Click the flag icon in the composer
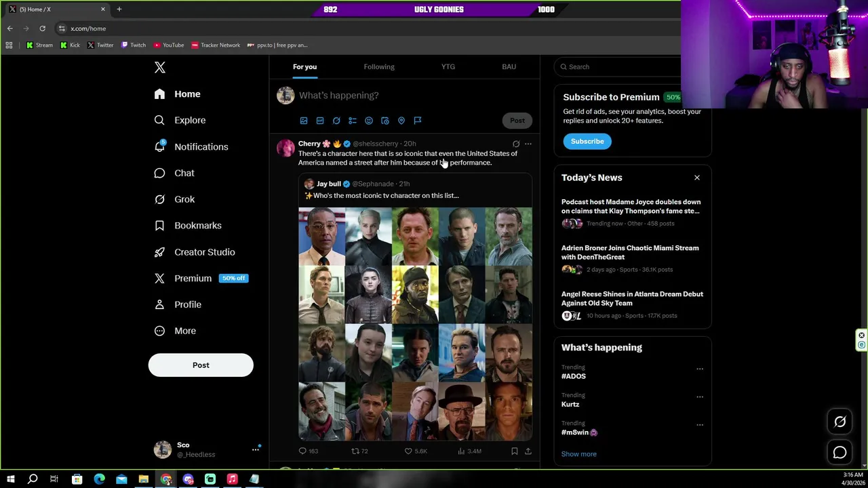This screenshot has height=488, width=868. 418,121
